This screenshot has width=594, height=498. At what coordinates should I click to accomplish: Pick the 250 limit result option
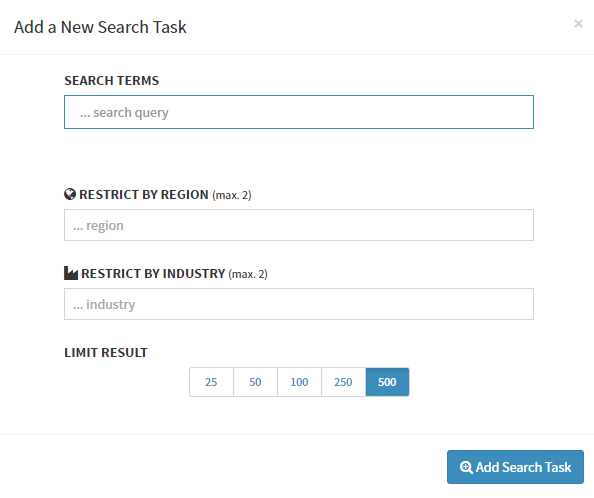point(343,382)
